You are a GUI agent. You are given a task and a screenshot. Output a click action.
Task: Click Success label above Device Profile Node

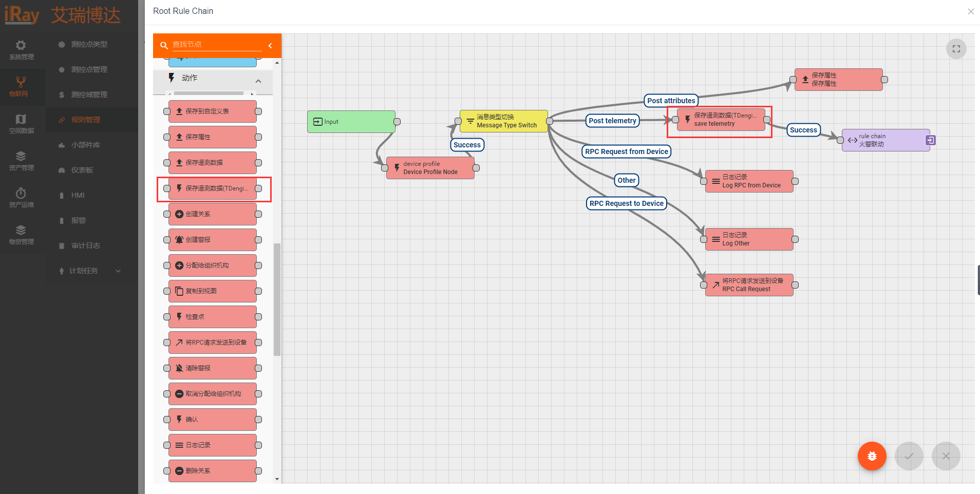(467, 145)
